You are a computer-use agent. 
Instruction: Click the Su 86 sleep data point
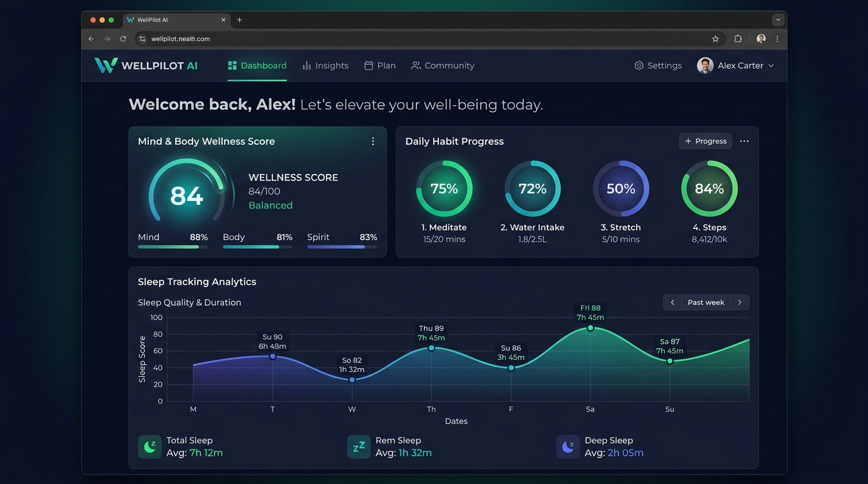click(511, 367)
